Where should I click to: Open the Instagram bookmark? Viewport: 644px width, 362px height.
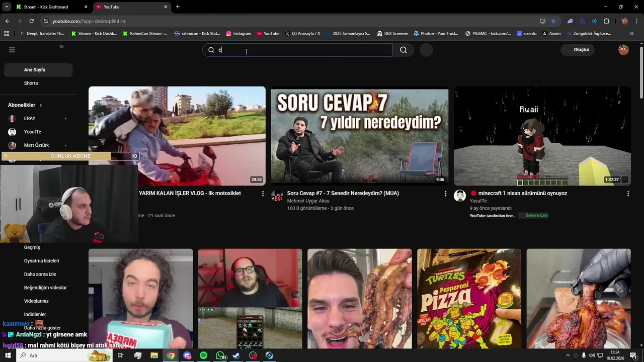click(238, 34)
